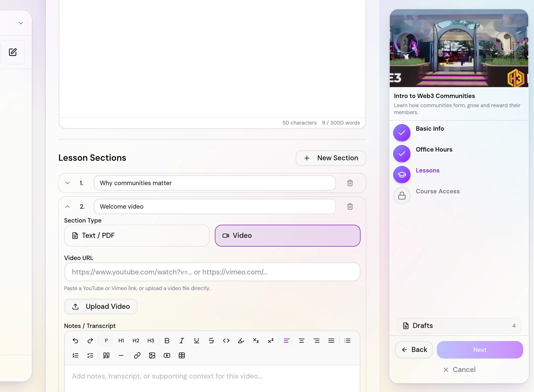This screenshot has height=392, width=534.
Task: Justify text alignment
Action: click(x=331, y=341)
